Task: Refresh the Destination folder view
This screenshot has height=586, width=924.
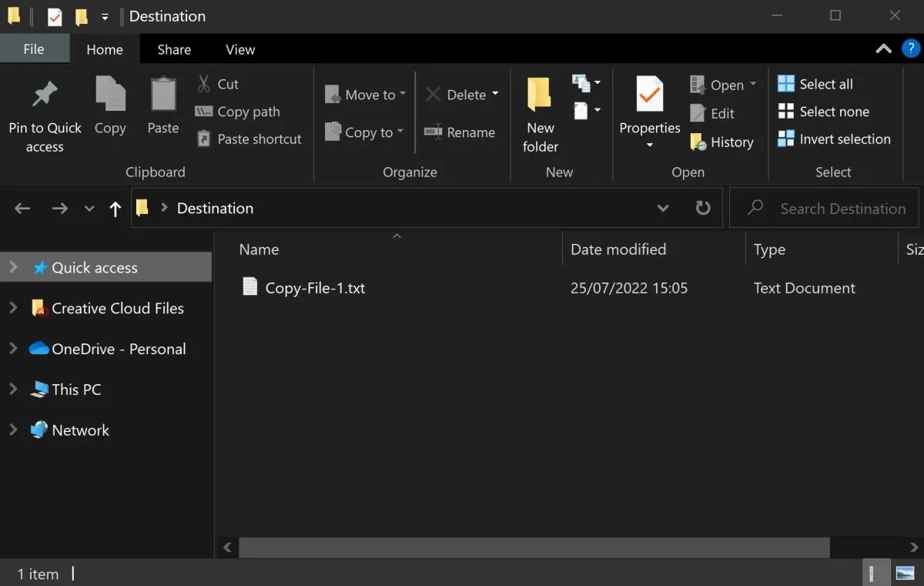Action: click(x=702, y=207)
